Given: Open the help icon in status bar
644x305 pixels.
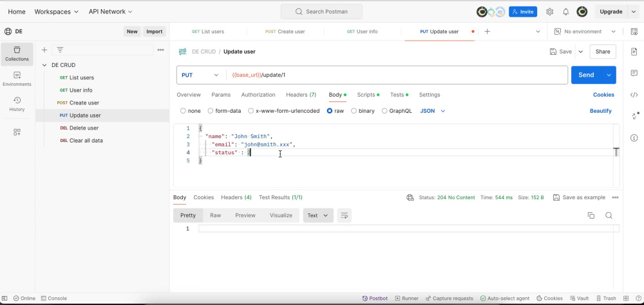Looking at the screenshot, I should point(637,299).
